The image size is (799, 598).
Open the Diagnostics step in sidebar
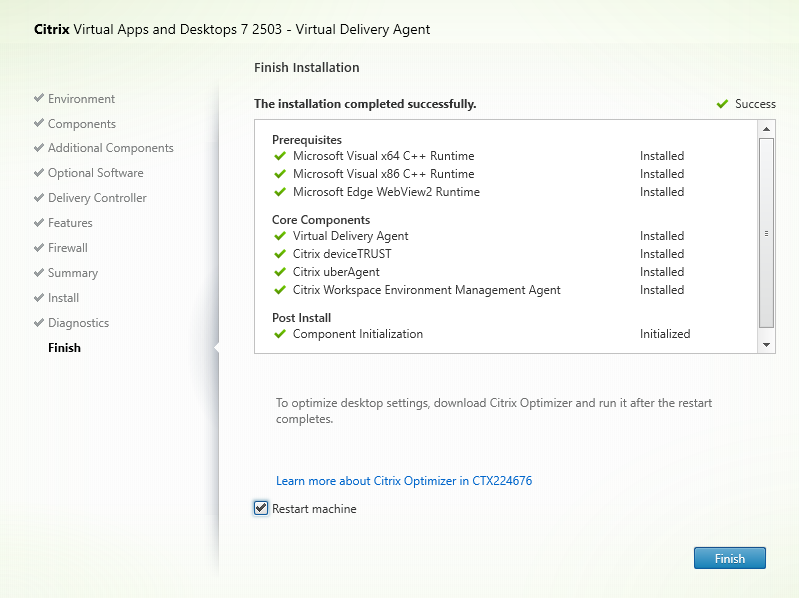point(78,323)
